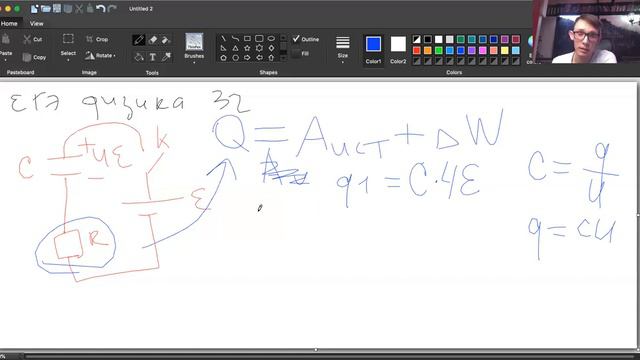
Task: Click the Copy button
Action: pos(34,57)
